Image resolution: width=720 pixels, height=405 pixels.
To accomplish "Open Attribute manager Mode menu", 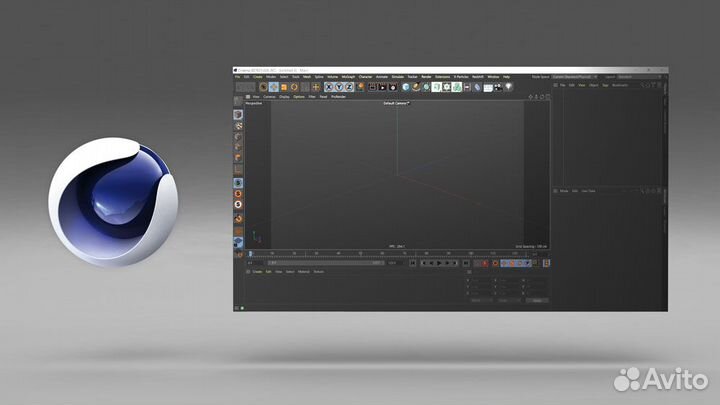I will 564,191.
